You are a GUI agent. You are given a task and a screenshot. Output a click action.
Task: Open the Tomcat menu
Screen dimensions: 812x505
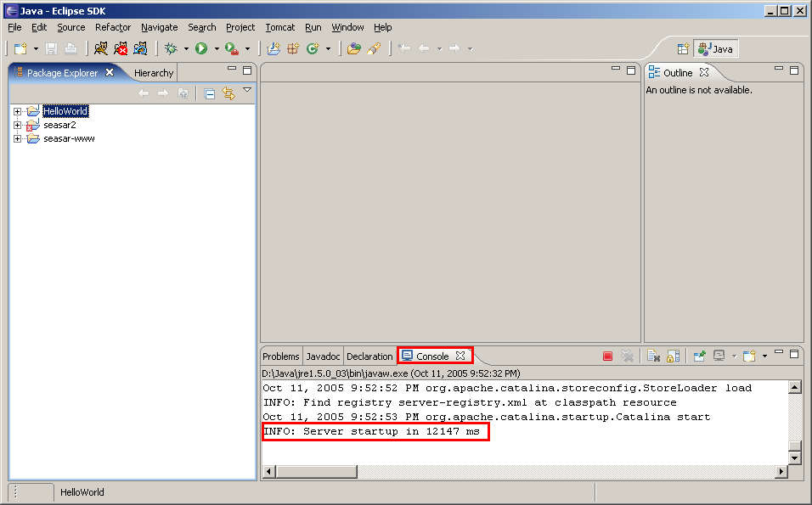[279, 27]
